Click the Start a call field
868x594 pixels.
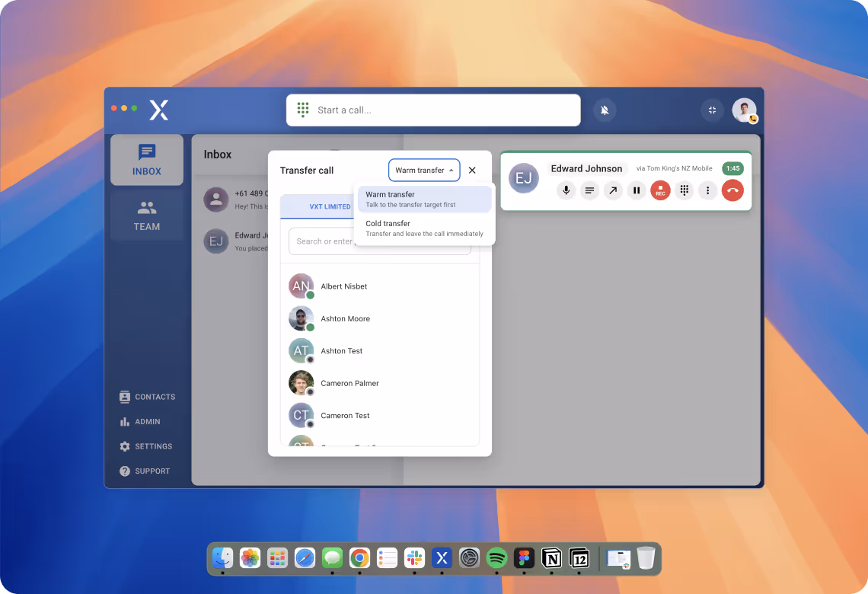433,110
